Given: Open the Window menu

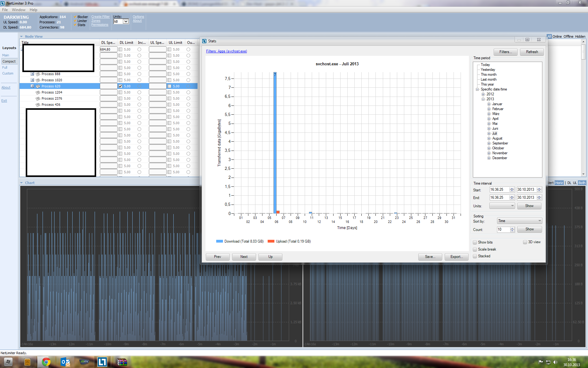Looking at the screenshot, I should (18, 10).
